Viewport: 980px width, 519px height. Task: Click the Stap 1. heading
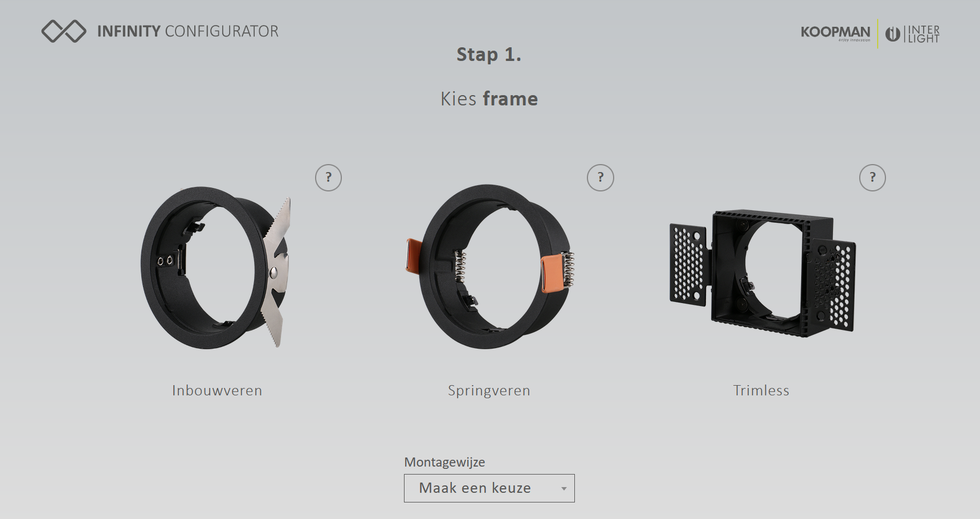[x=489, y=55]
